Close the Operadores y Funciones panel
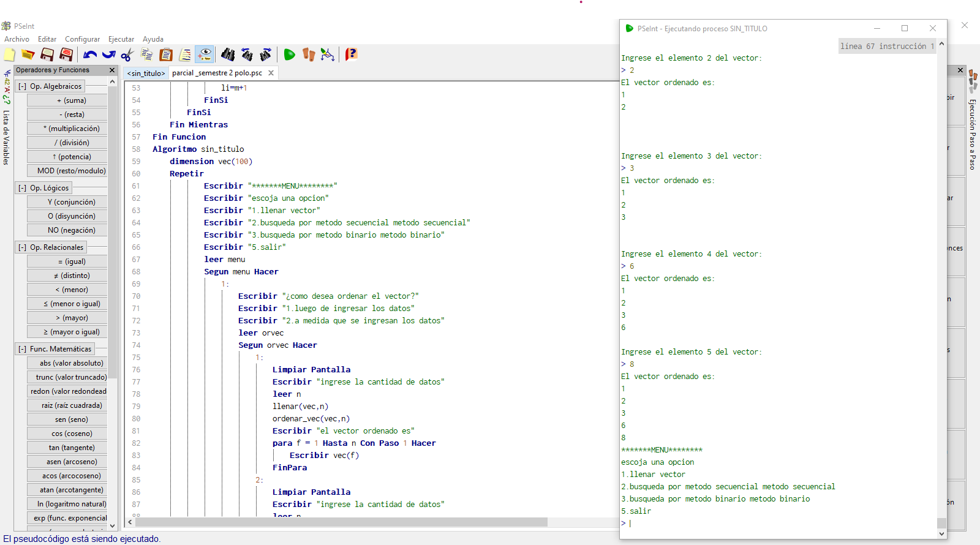This screenshot has height=545, width=980. point(112,70)
